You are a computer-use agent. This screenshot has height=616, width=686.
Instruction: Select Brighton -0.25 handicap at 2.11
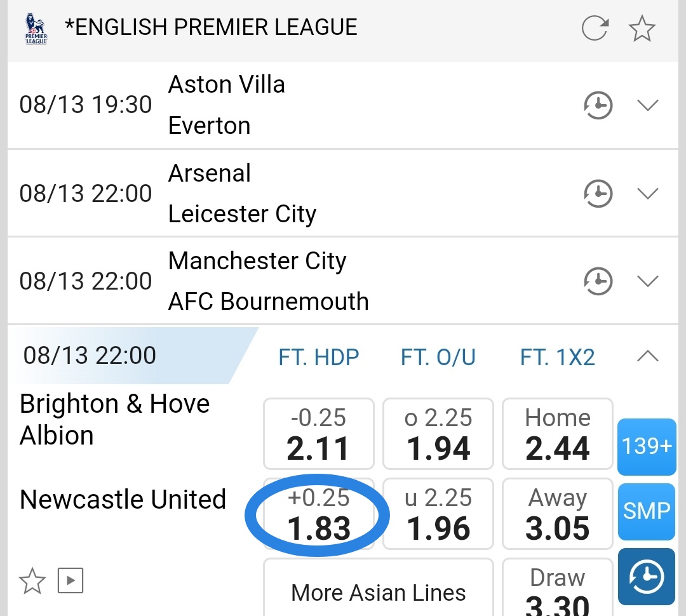(318, 434)
